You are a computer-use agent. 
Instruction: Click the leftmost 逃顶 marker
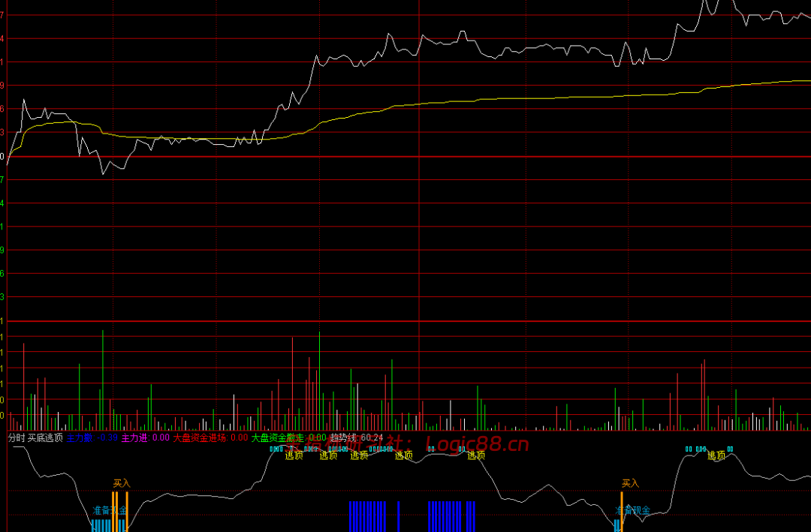294,455
